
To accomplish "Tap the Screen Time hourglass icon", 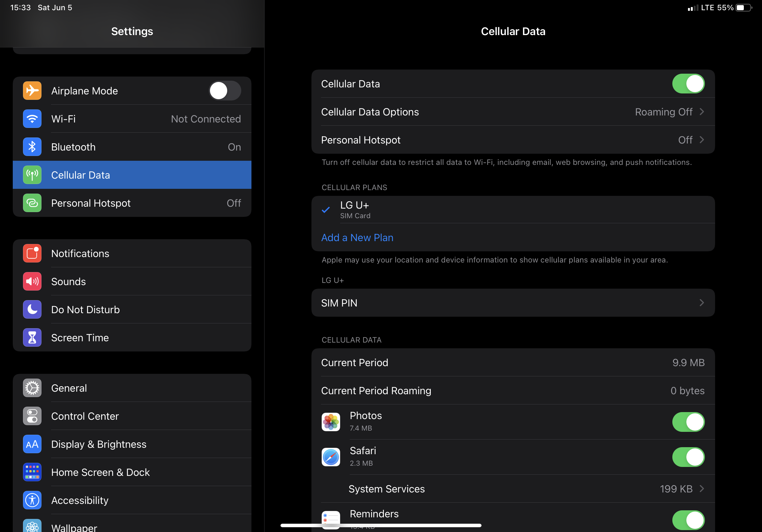I will (x=32, y=338).
